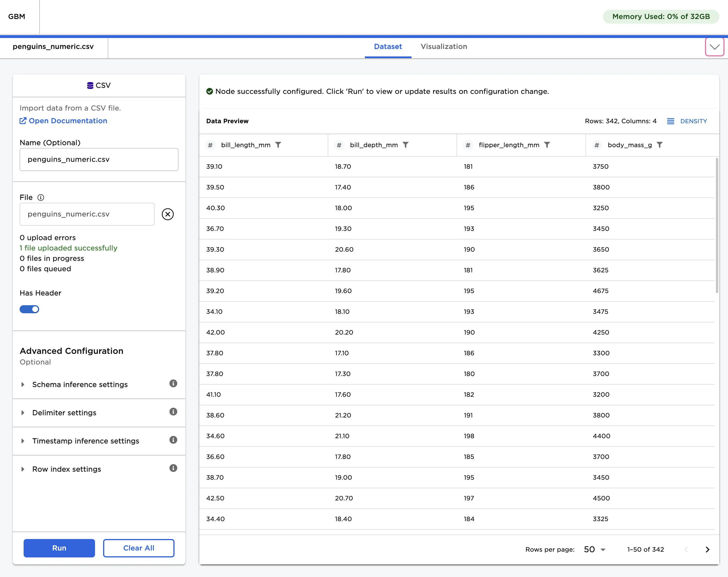728x577 pixels.
Task: Expand Delimiter settings
Action: 64,413
